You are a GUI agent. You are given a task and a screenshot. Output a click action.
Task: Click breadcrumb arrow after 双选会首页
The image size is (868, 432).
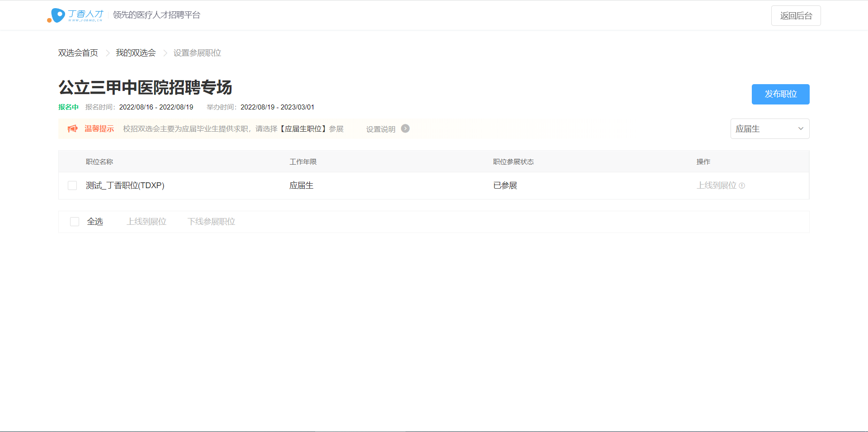point(108,53)
